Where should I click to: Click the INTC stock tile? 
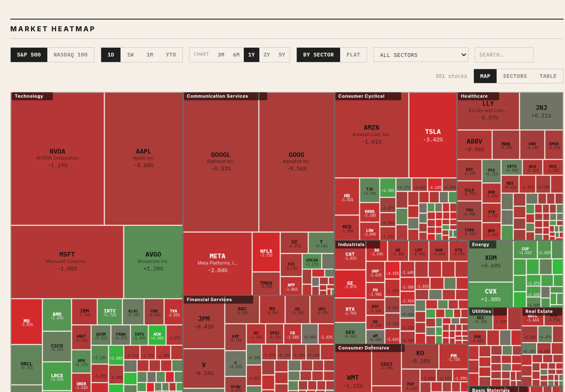tap(109, 312)
